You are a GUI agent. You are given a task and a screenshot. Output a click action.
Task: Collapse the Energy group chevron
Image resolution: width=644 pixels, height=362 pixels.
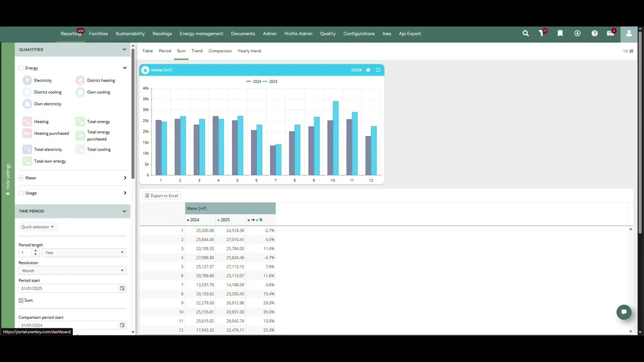tap(125, 68)
